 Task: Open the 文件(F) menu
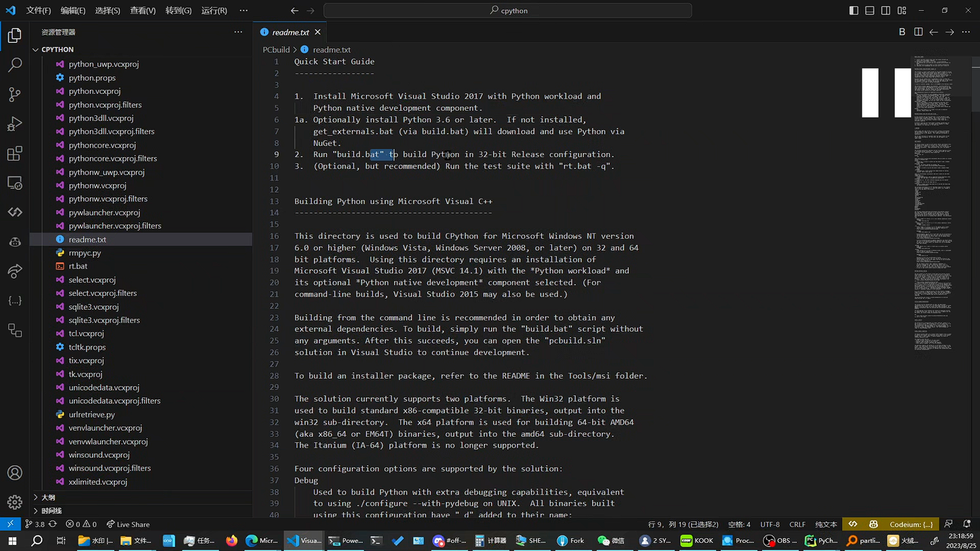[39, 10]
